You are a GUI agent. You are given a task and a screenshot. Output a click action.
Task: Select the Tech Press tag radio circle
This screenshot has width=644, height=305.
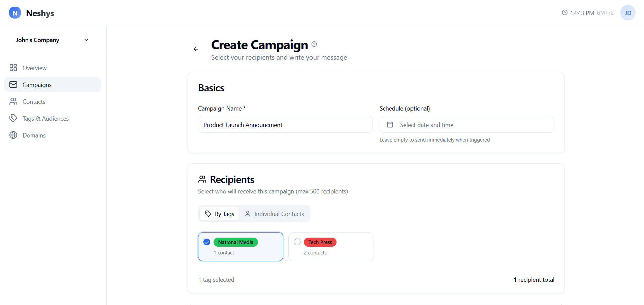297,242
